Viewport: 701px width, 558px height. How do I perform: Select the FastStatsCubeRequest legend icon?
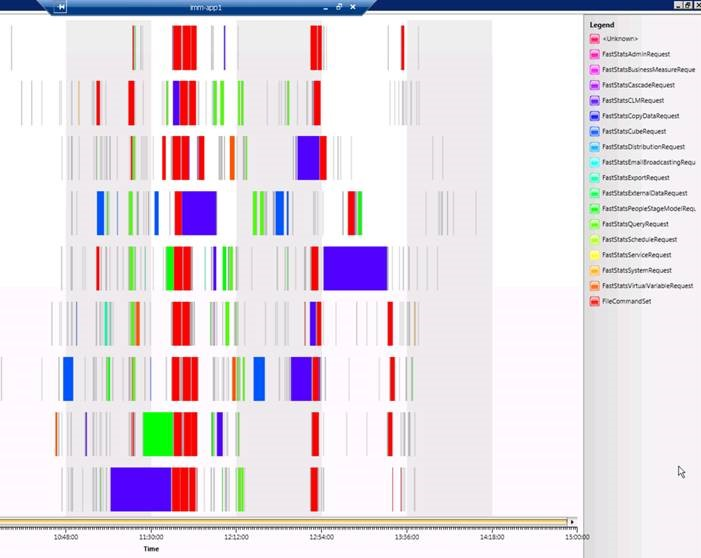(594, 131)
